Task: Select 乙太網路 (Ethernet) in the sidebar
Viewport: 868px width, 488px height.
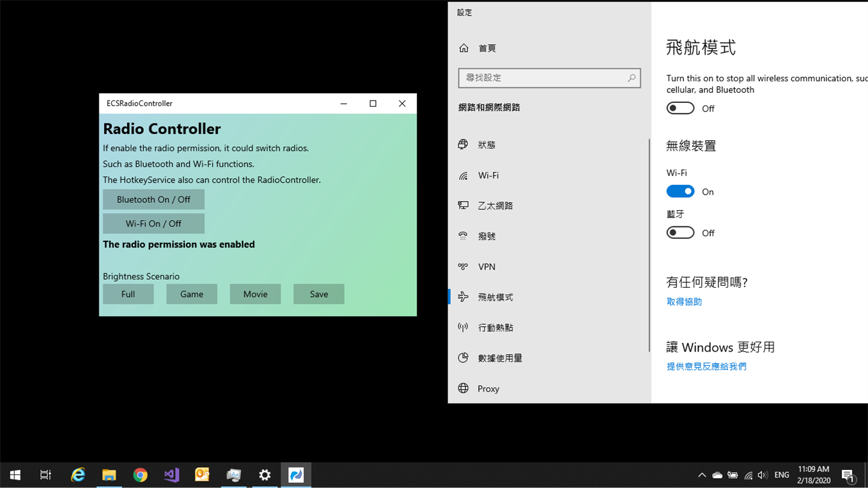Action: 496,205
